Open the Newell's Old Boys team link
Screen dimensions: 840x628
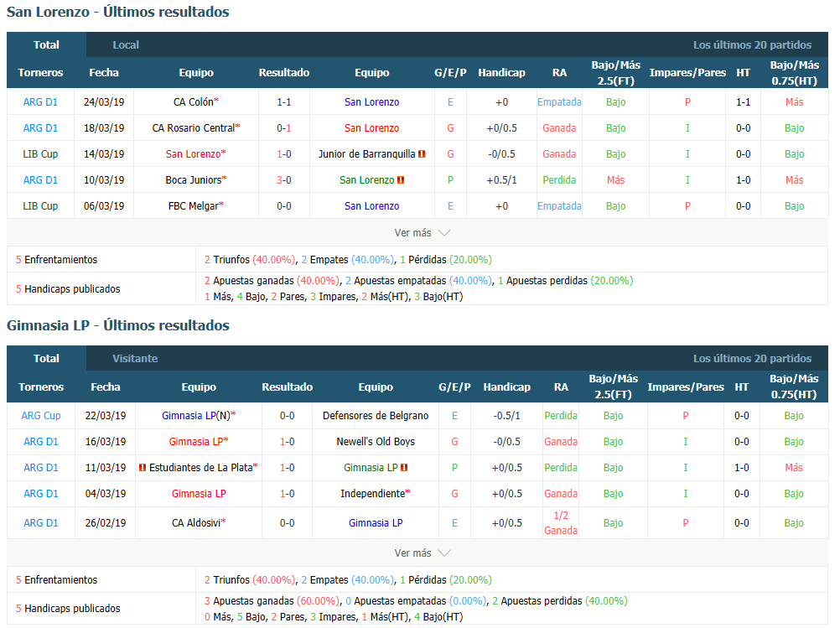[376, 442]
